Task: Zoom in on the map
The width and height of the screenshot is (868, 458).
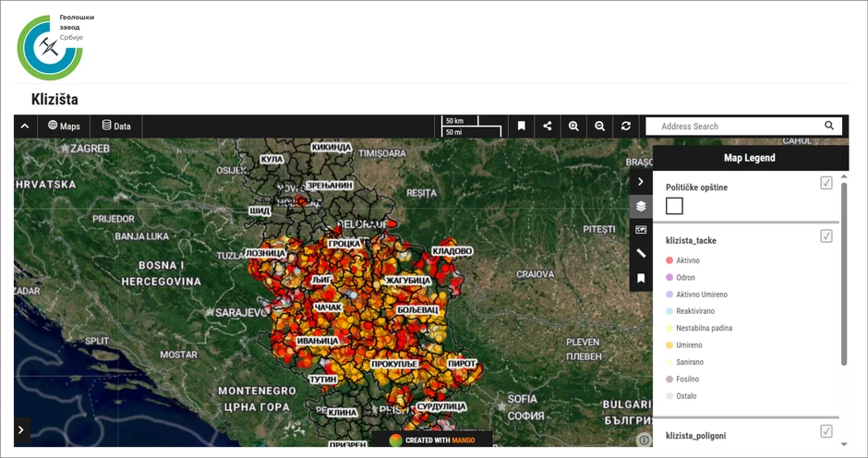Action: coord(573,127)
